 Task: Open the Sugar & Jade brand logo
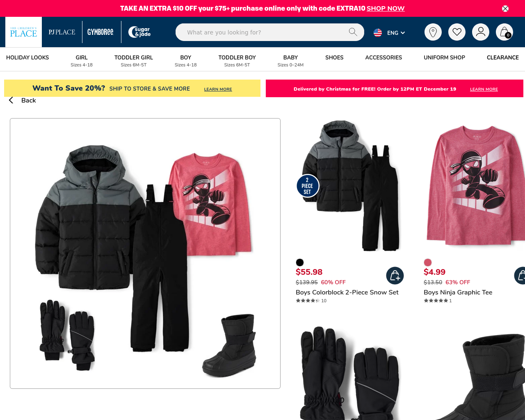[x=139, y=32]
